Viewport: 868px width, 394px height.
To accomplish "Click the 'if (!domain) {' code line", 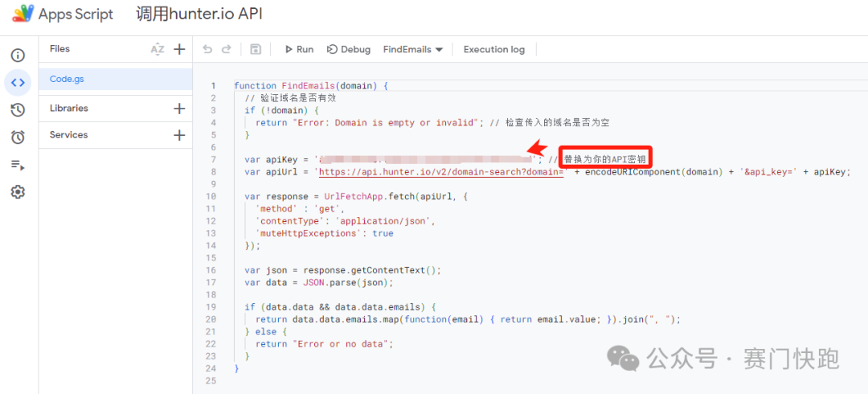I will click(x=282, y=110).
